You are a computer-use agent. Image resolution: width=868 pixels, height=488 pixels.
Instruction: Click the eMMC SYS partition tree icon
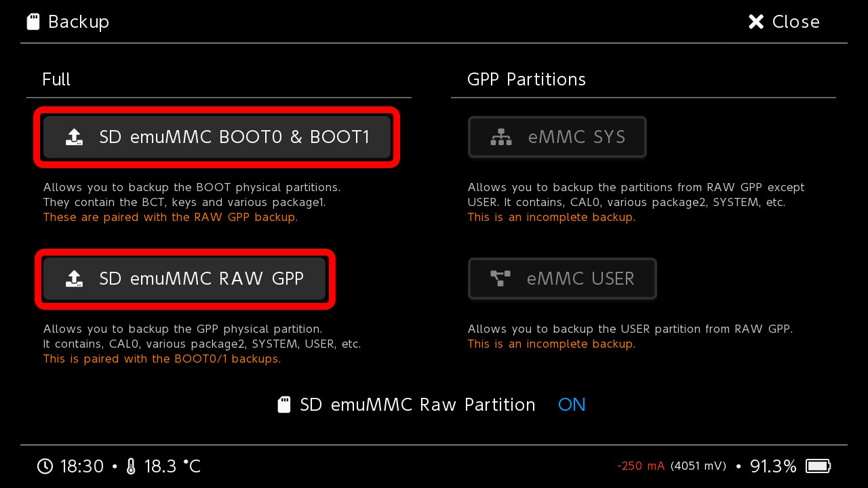(501, 138)
